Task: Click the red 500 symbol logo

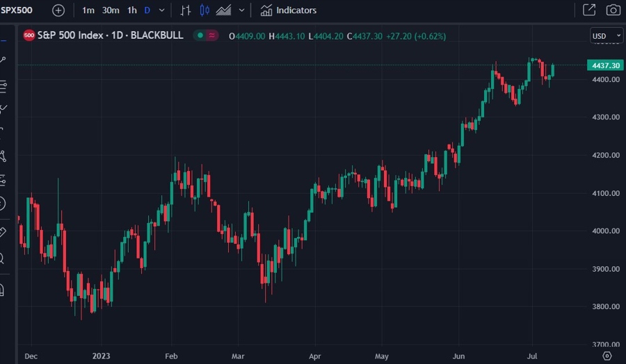Action: pyautogui.click(x=29, y=35)
